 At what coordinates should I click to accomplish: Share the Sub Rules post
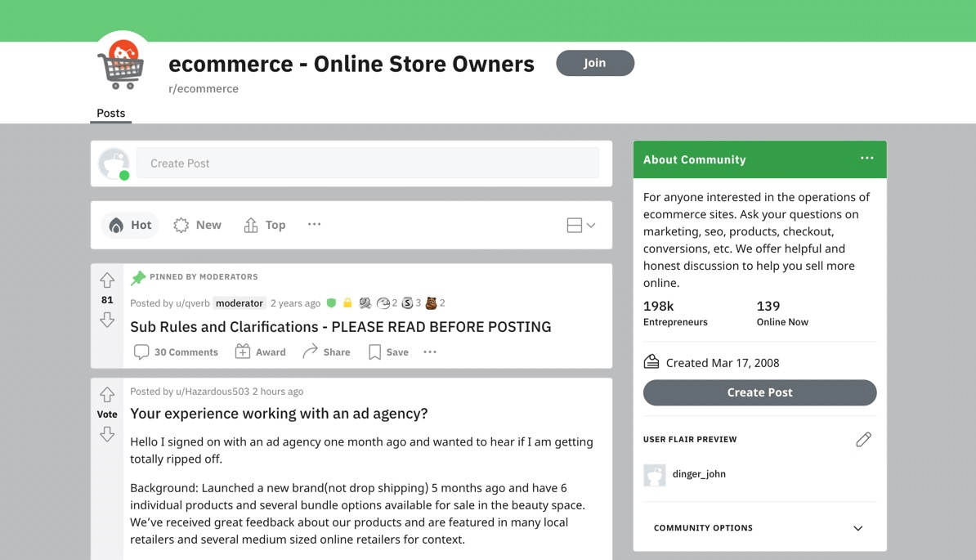click(x=326, y=352)
